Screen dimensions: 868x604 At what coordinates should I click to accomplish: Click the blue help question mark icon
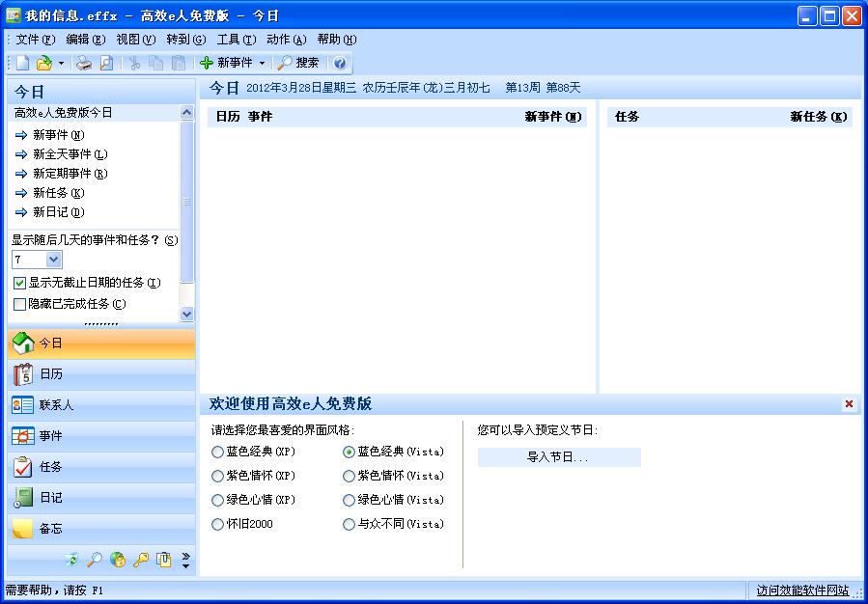pos(340,63)
